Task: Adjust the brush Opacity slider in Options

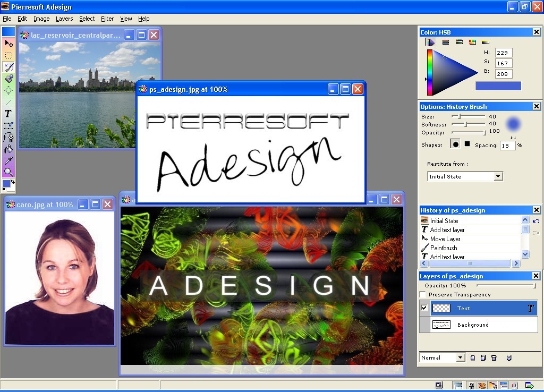Action: point(469,132)
